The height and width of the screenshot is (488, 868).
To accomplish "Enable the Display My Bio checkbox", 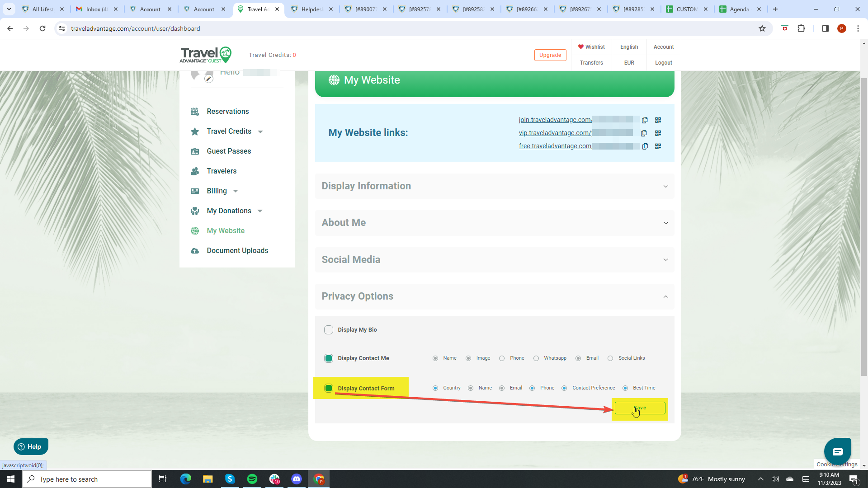I will pyautogui.click(x=329, y=330).
